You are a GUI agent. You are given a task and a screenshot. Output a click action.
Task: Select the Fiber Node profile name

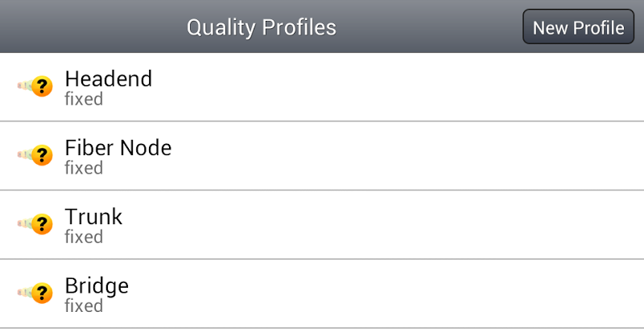coord(118,148)
